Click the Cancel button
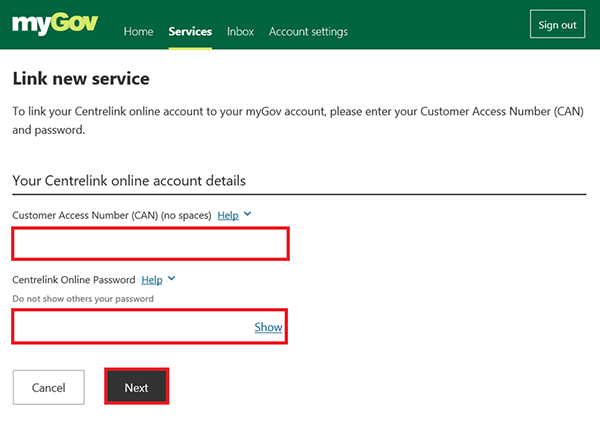600x436 pixels. click(49, 387)
